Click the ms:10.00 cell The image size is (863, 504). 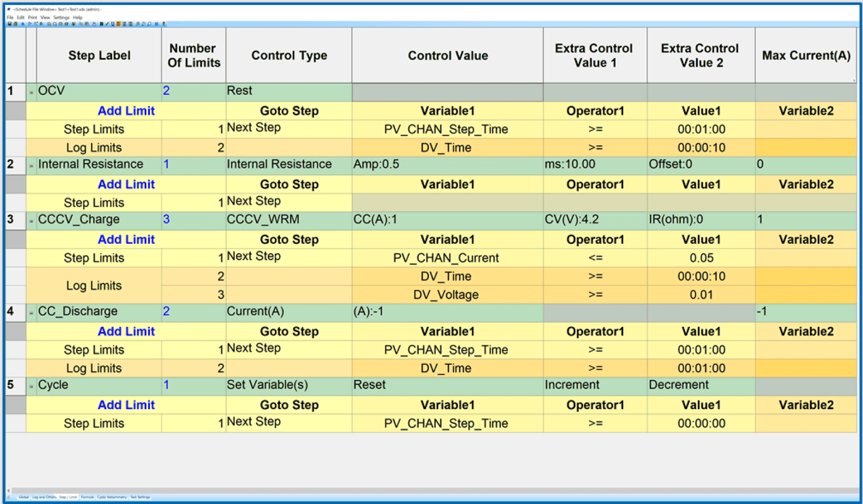coord(595,165)
